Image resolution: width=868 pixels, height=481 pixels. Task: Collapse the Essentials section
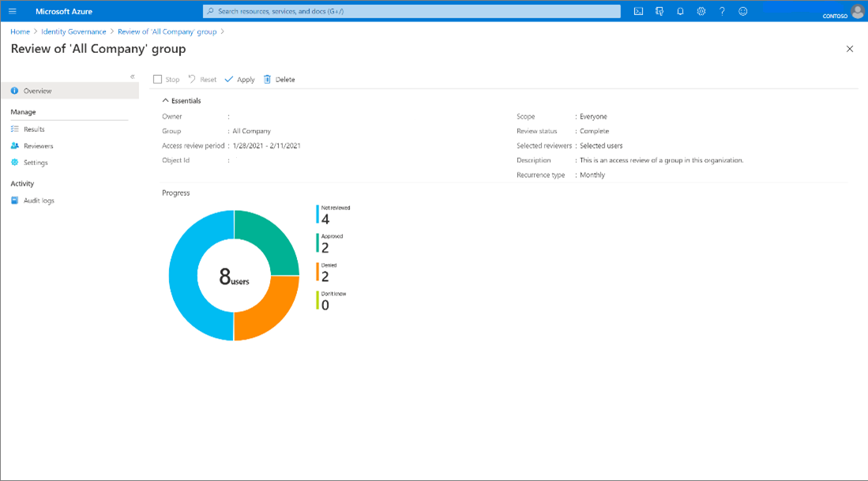[182, 101]
